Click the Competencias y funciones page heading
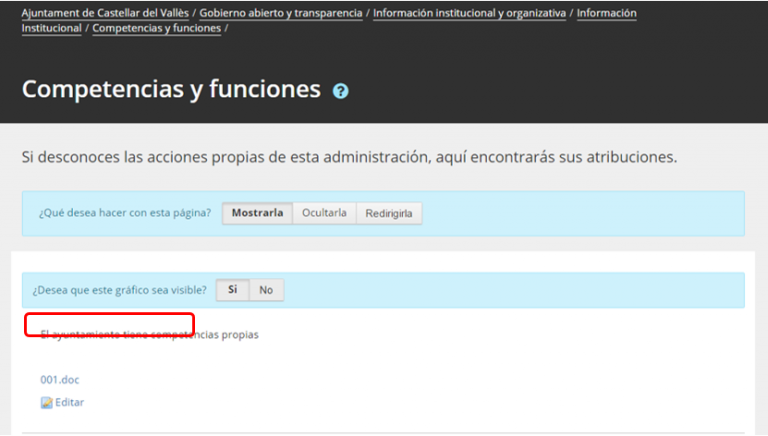Viewport: 768px width, 436px height. tap(171, 88)
